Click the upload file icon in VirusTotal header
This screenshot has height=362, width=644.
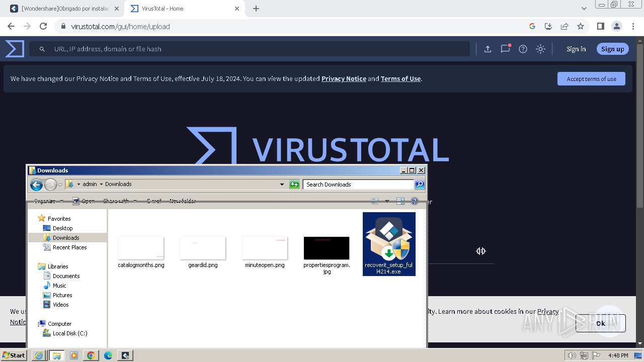point(488,49)
